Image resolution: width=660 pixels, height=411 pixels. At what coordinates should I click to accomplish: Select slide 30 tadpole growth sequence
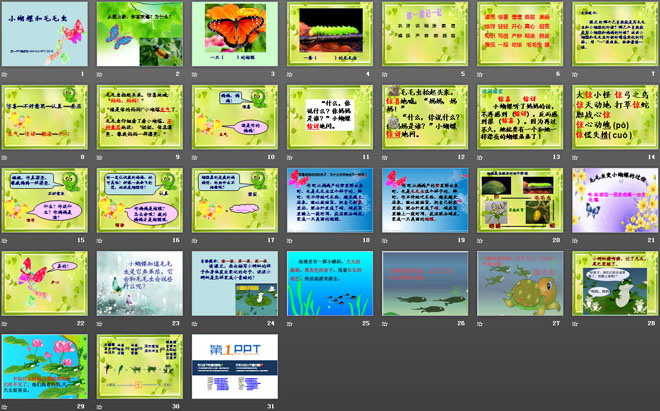(x=140, y=366)
